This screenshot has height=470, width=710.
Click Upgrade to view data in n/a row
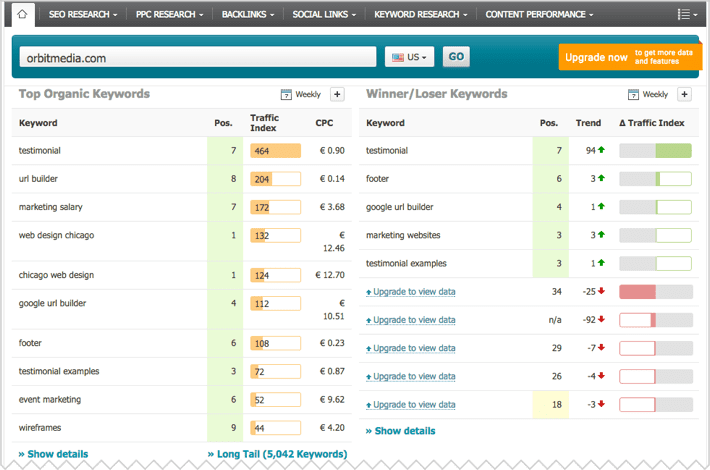point(411,320)
